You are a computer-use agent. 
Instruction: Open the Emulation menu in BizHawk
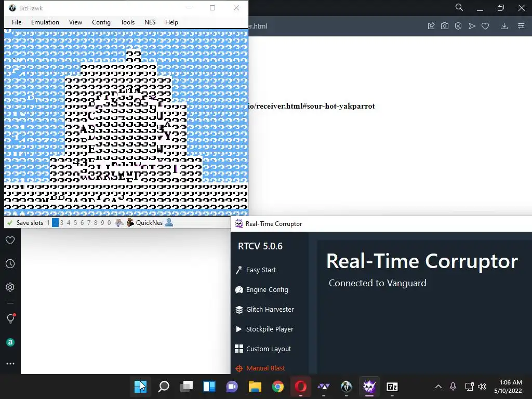coord(45,22)
